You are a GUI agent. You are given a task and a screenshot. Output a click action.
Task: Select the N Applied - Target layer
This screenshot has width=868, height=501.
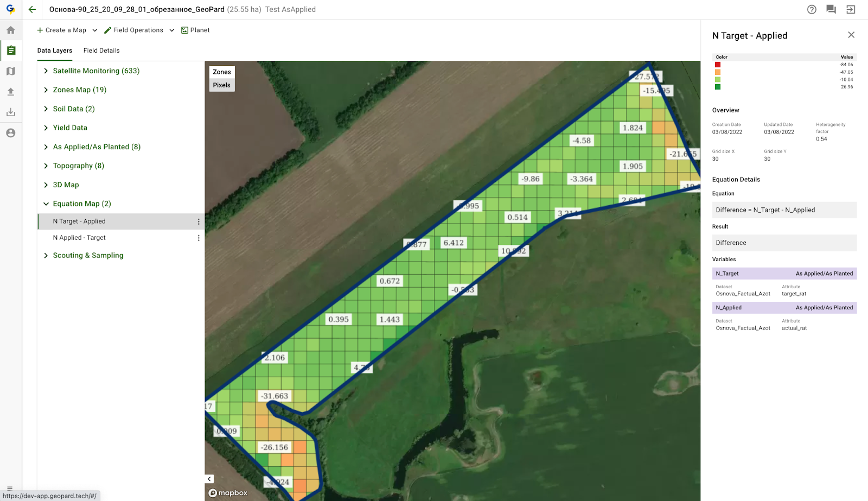coord(120,238)
